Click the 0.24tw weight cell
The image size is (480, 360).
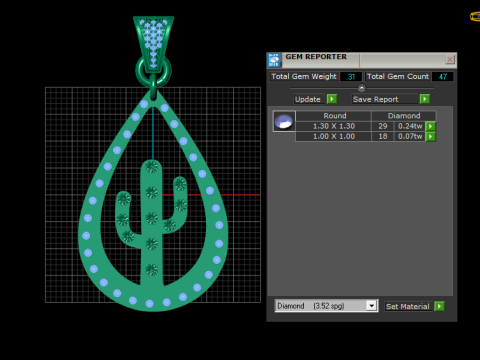tap(410, 126)
